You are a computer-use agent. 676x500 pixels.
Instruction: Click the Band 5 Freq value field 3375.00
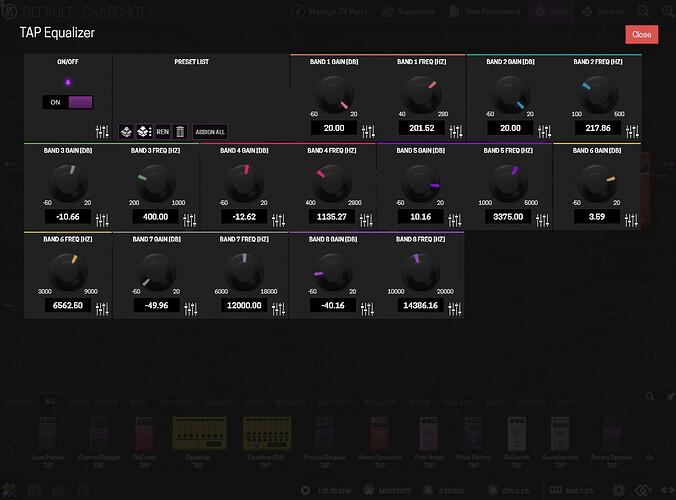pyautogui.click(x=508, y=217)
